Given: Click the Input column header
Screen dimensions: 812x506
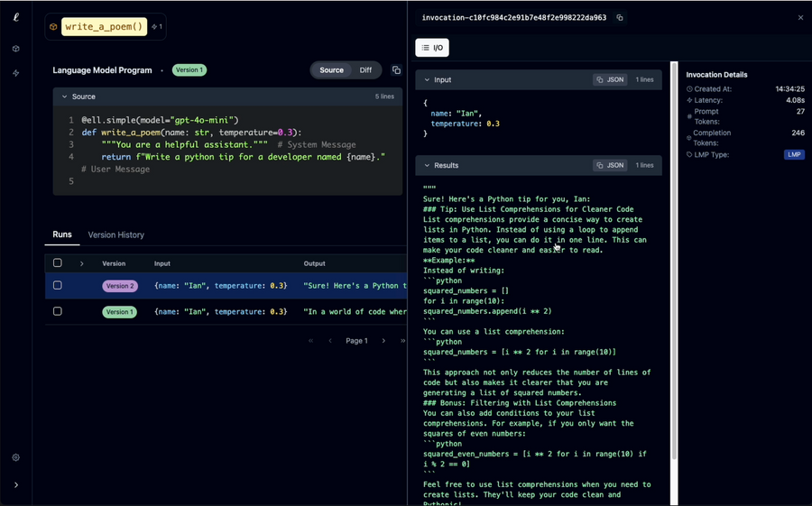Looking at the screenshot, I should [162, 263].
